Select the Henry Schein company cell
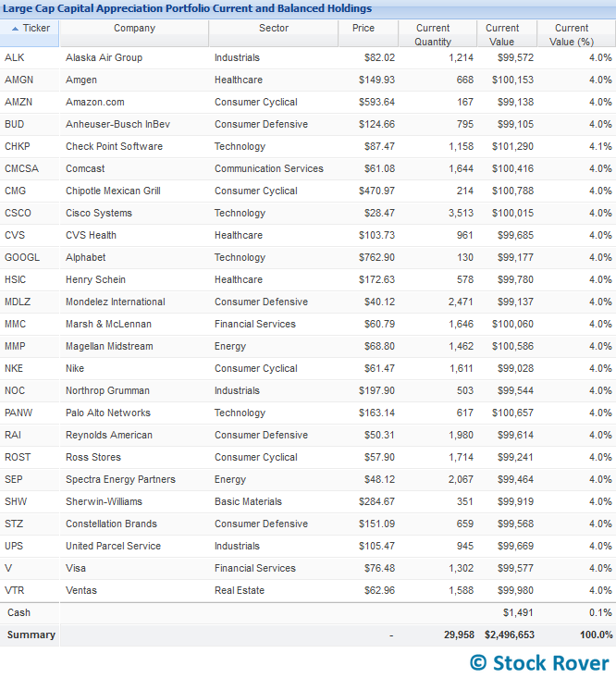Viewport: 616px width, 678px height. pyautogui.click(x=95, y=279)
